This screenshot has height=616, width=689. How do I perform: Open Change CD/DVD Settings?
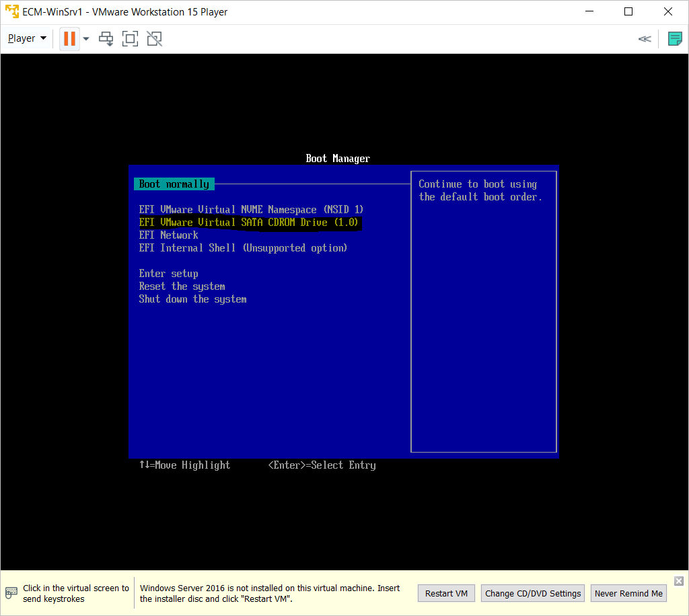coord(533,593)
